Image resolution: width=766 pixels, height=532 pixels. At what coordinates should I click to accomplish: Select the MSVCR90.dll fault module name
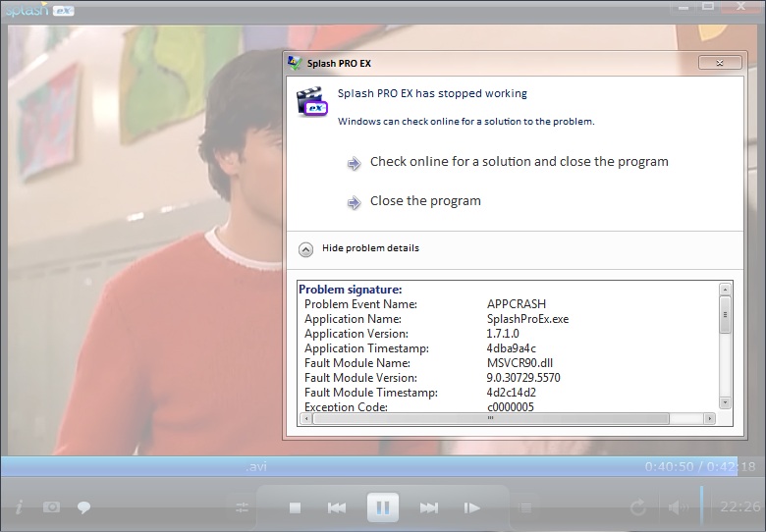[520, 362]
